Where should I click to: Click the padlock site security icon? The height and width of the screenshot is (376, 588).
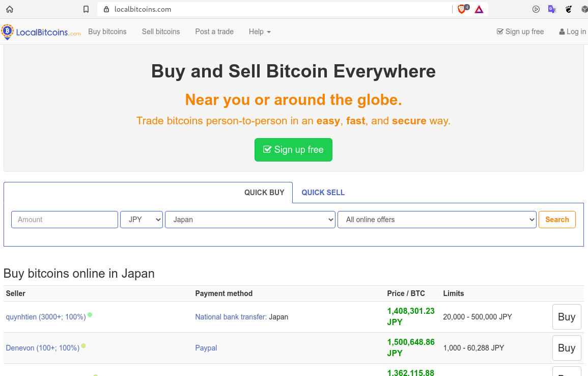point(106,9)
